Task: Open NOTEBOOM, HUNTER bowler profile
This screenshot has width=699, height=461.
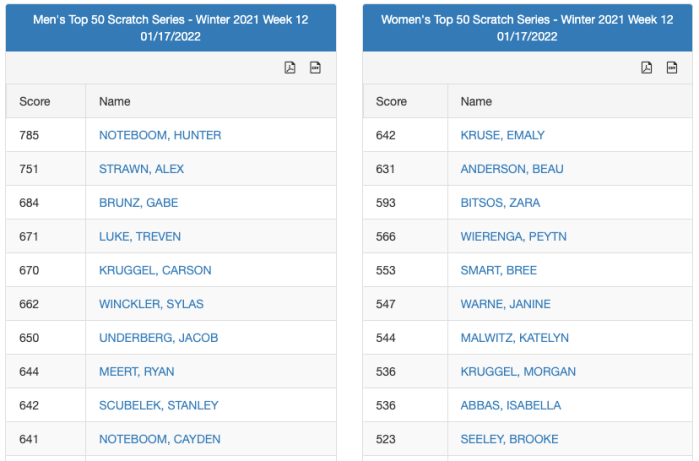Action: click(160, 135)
